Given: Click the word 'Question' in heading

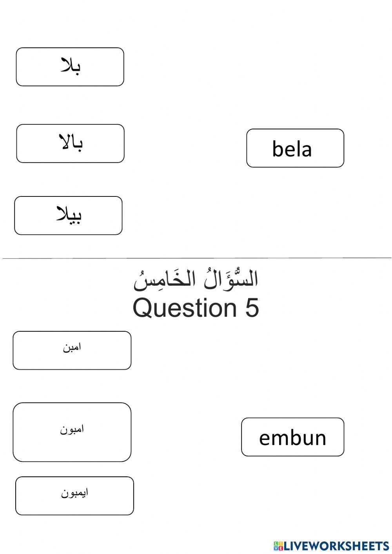Looking at the screenshot, I should point(185,308).
